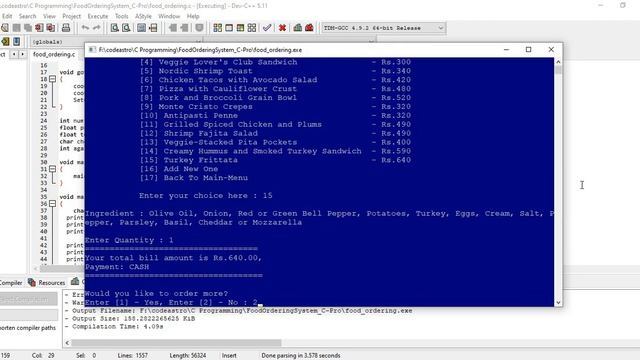Click the Rebuild All icon

click(252, 28)
